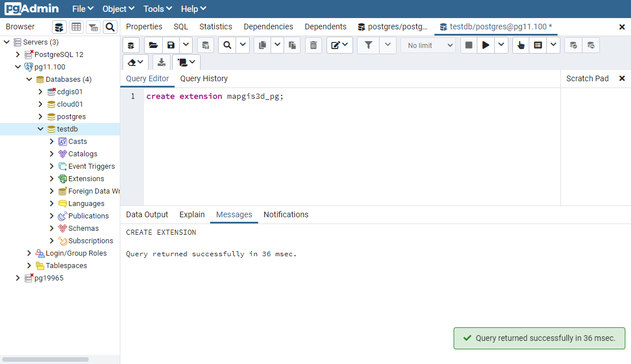Click the View Data grid icon in Browser
The height and width of the screenshot is (364, 631).
(76, 27)
